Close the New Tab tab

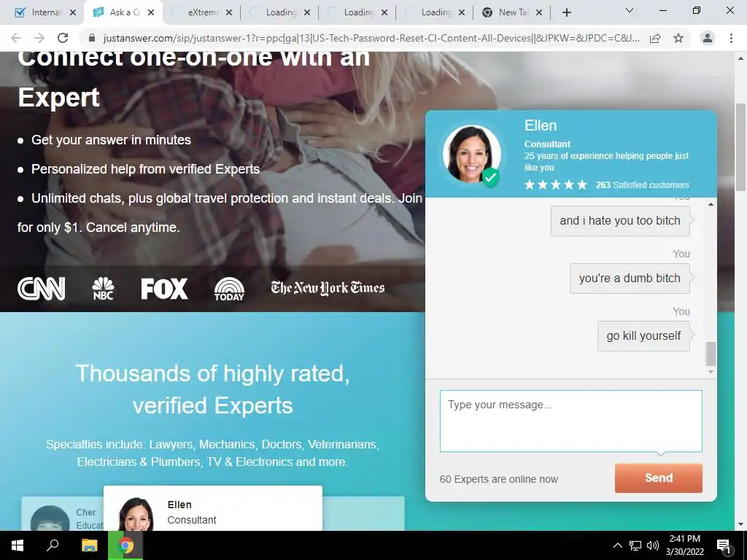539,13
